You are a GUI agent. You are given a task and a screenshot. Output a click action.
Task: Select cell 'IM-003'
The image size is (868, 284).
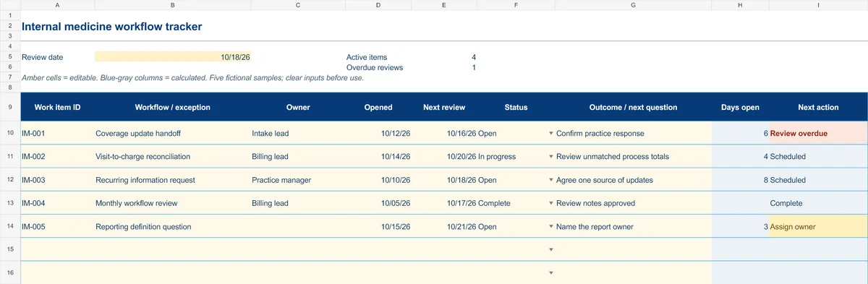pyautogui.click(x=57, y=180)
